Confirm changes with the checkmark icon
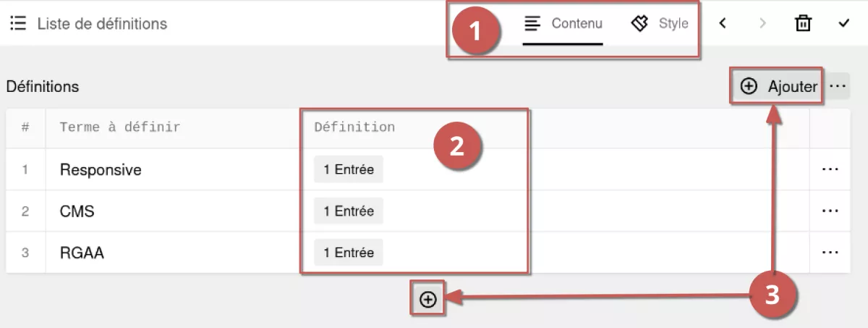This screenshot has width=868, height=328. 843,23
